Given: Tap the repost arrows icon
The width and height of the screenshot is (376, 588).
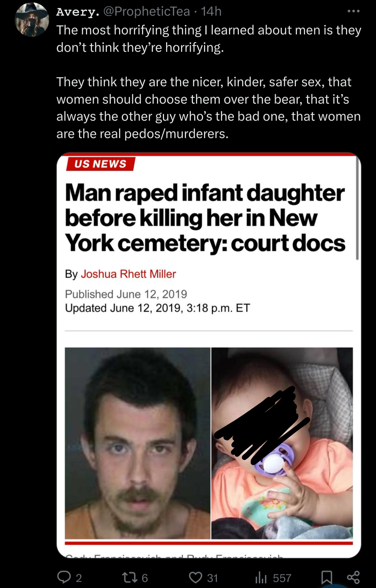Looking at the screenshot, I should pyautogui.click(x=129, y=578).
